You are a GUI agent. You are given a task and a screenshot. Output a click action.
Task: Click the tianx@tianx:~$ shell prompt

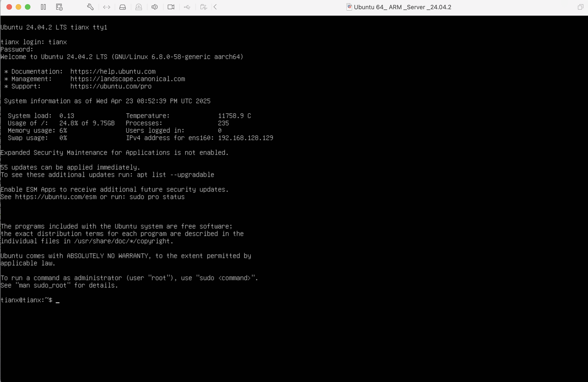pos(26,300)
